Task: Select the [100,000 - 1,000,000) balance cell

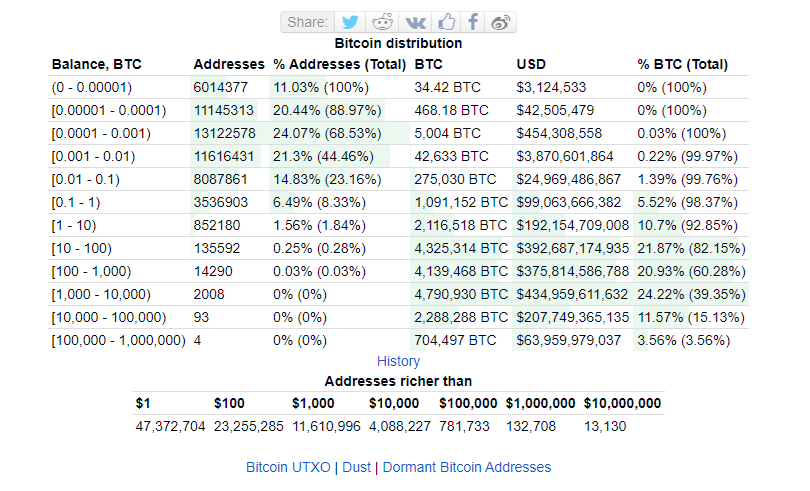Action: tap(118, 341)
